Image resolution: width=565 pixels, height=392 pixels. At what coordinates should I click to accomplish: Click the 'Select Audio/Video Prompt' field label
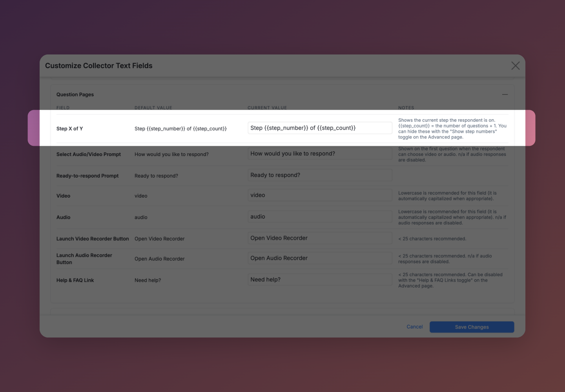point(88,154)
